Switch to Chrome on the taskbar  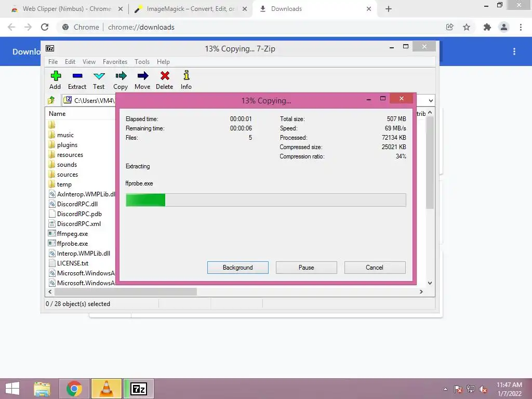[x=74, y=389]
